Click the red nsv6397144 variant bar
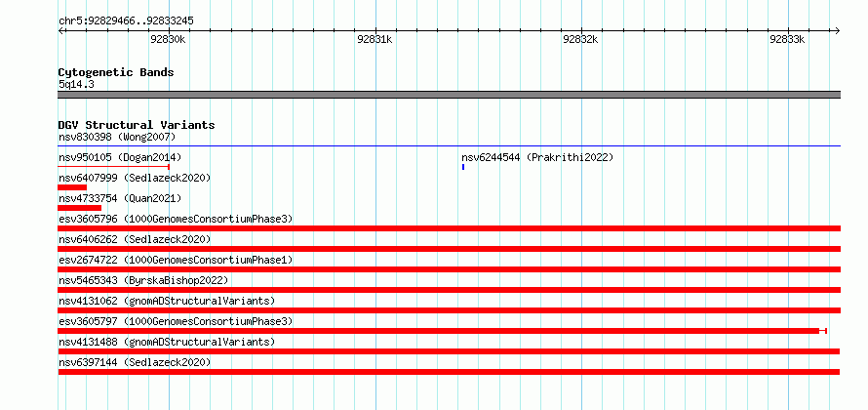This screenshot has height=410, width=868. (449, 372)
